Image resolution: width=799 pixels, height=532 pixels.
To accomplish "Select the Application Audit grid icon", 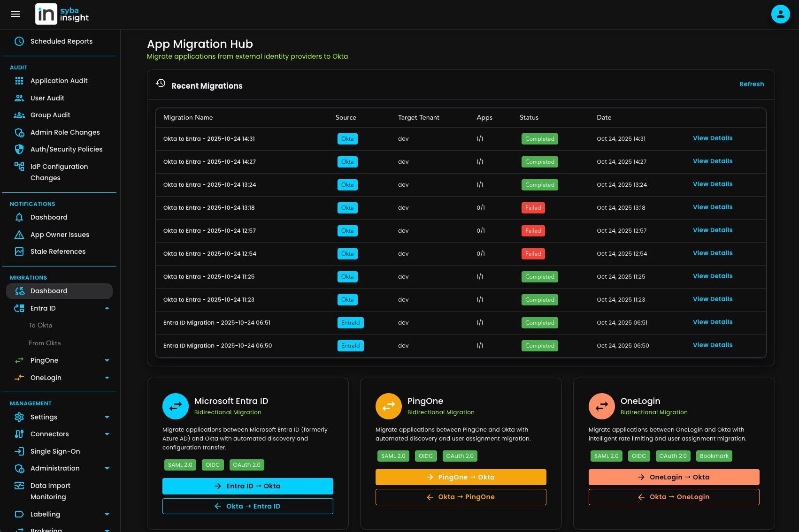I will 19,80.
